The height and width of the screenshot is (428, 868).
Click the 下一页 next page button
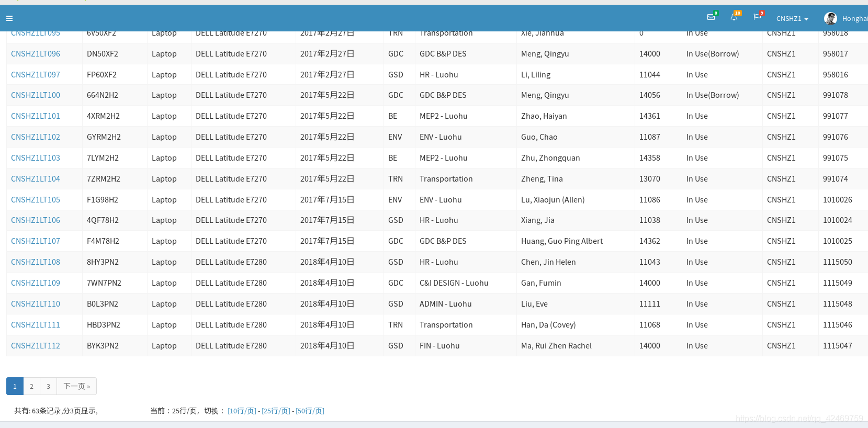(76, 386)
